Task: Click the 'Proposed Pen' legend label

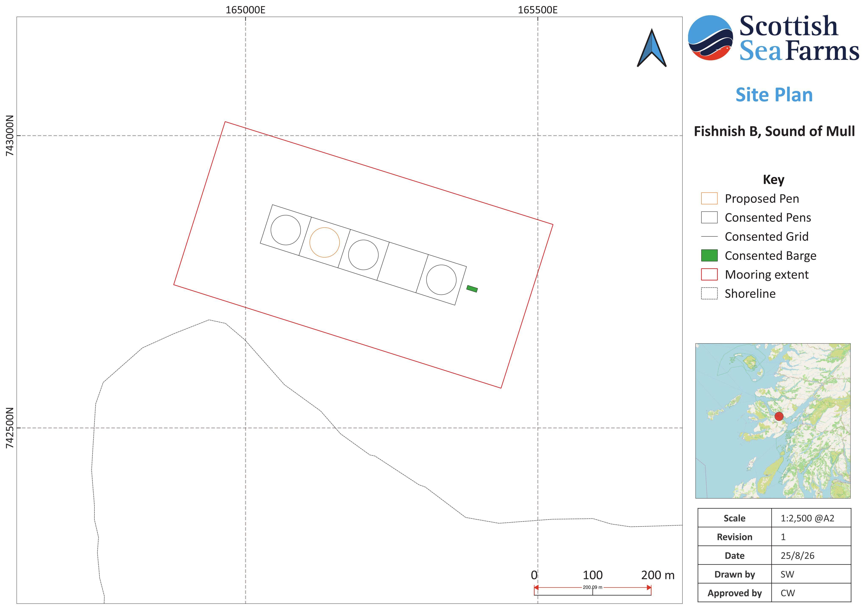Action: click(x=762, y=199)
